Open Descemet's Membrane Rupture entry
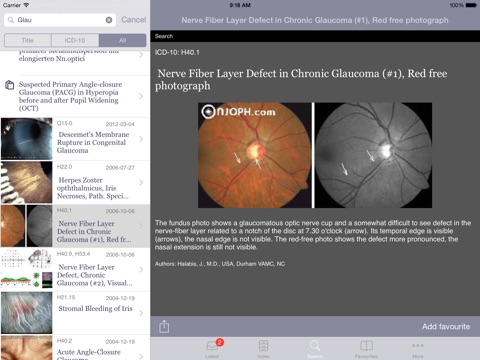The width and height of the screenshot is (480, 360). [75, 139]
